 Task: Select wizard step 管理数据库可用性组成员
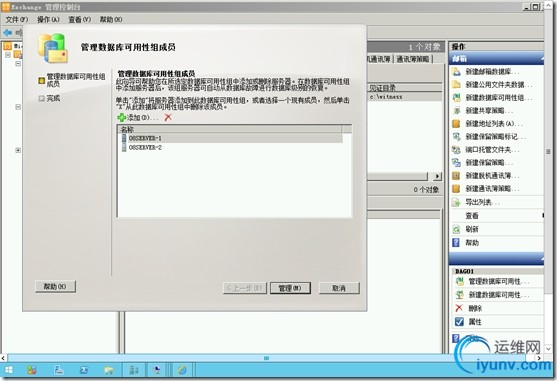(76, 80)
